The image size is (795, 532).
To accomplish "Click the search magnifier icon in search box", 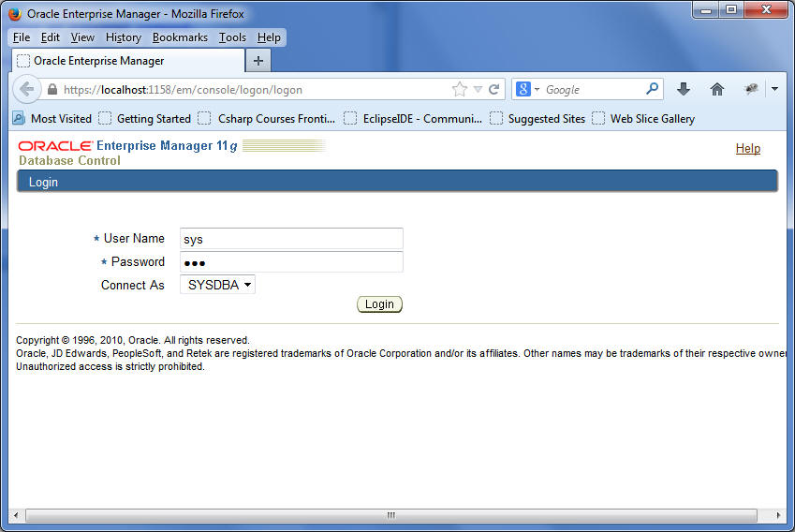I will coord(653,89).
